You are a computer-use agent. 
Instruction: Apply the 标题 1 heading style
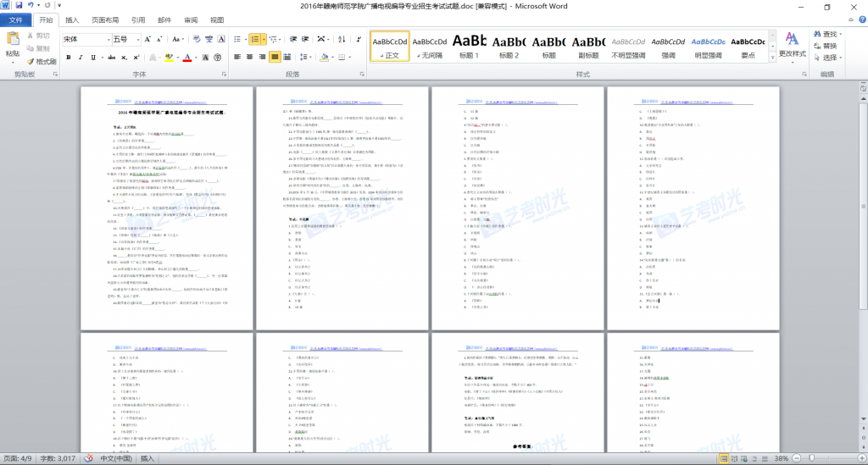469,46
